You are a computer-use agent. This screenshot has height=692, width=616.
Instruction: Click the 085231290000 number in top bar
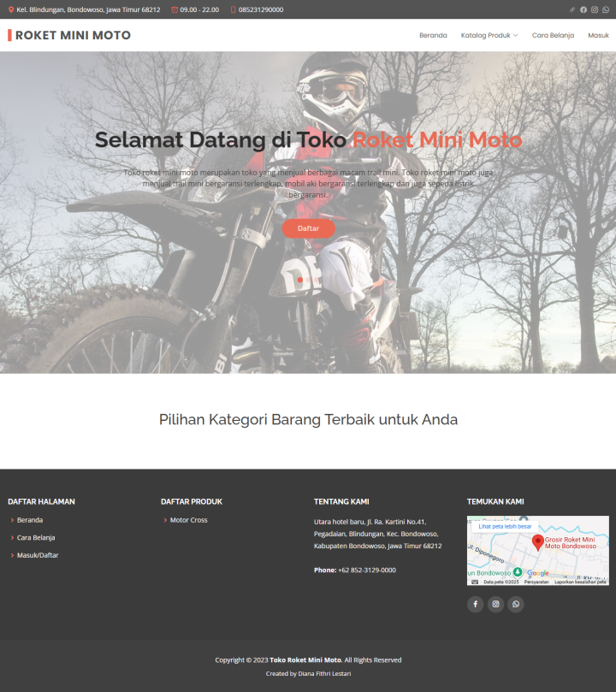tap(261, 9)
